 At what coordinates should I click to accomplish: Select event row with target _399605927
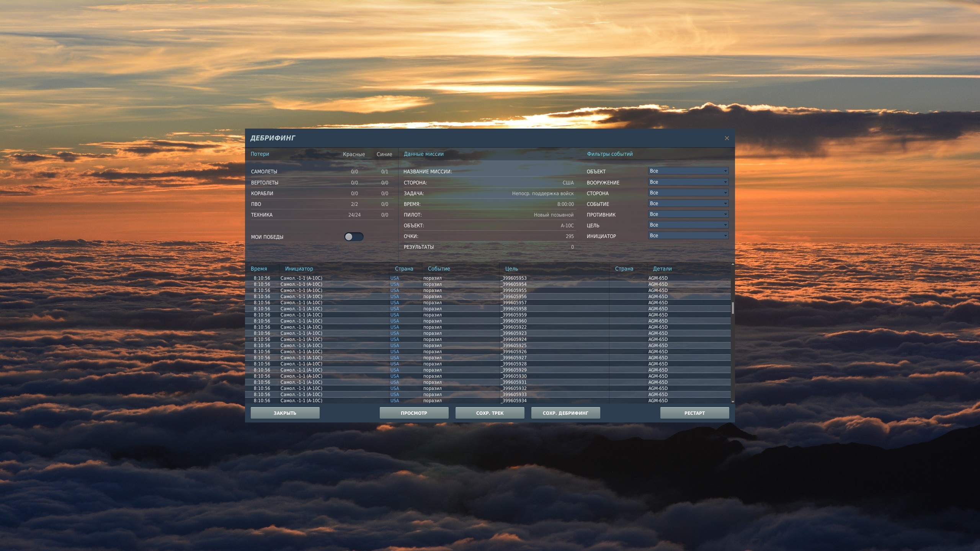pos(488,358)
